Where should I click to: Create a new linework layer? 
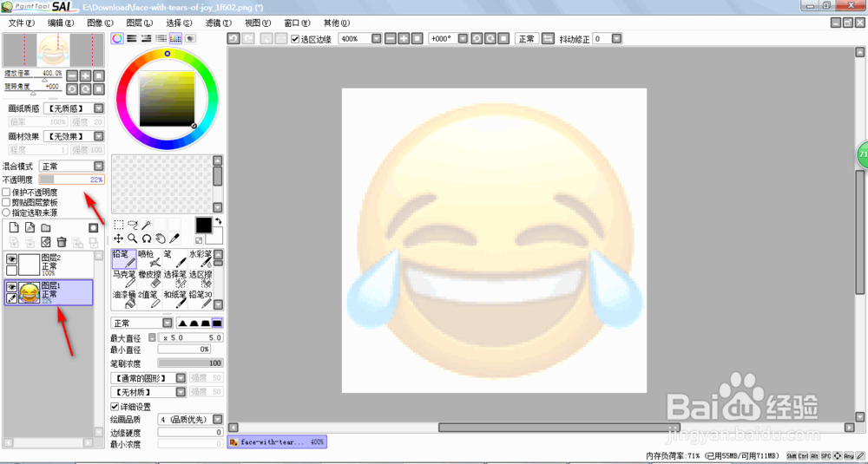pyautogui.click(x=30, y=227)
